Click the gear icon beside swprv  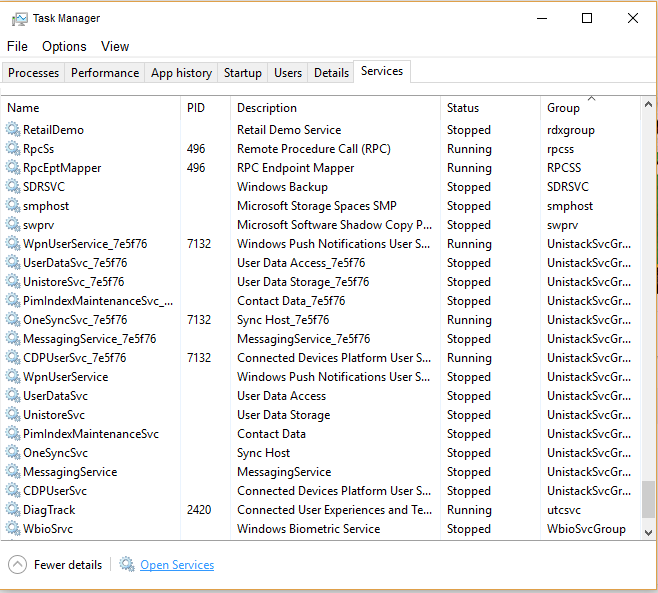coord(13,225)
